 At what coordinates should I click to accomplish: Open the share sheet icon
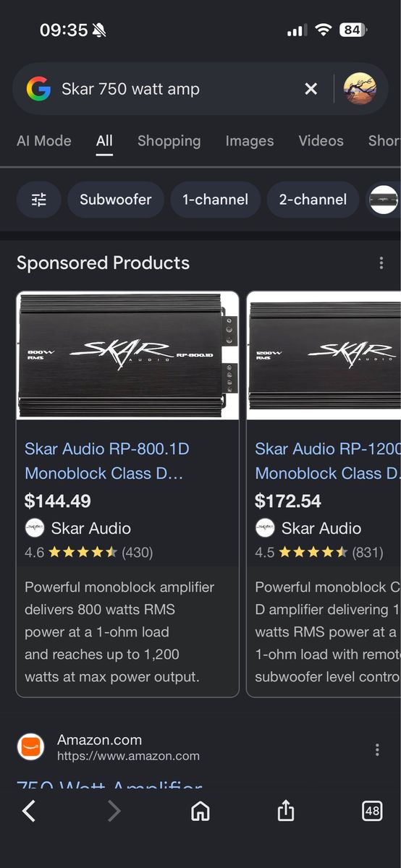(286, 811)
